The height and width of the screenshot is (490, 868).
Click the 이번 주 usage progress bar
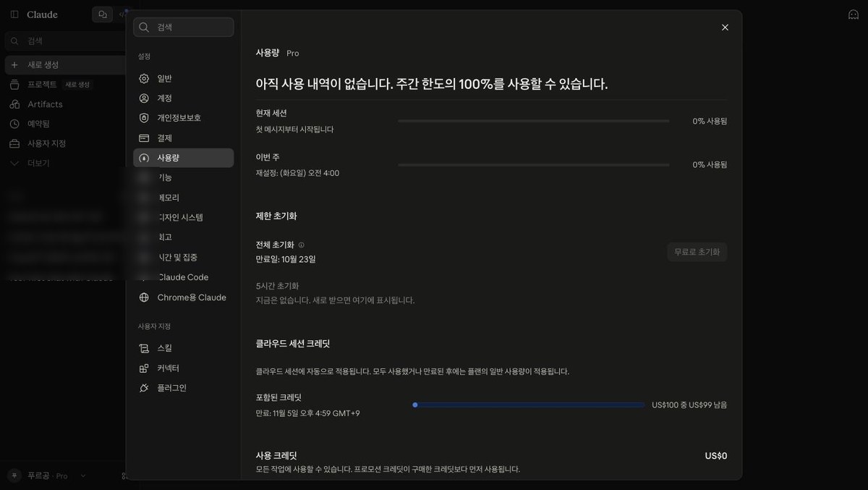[x=534, y=165]
